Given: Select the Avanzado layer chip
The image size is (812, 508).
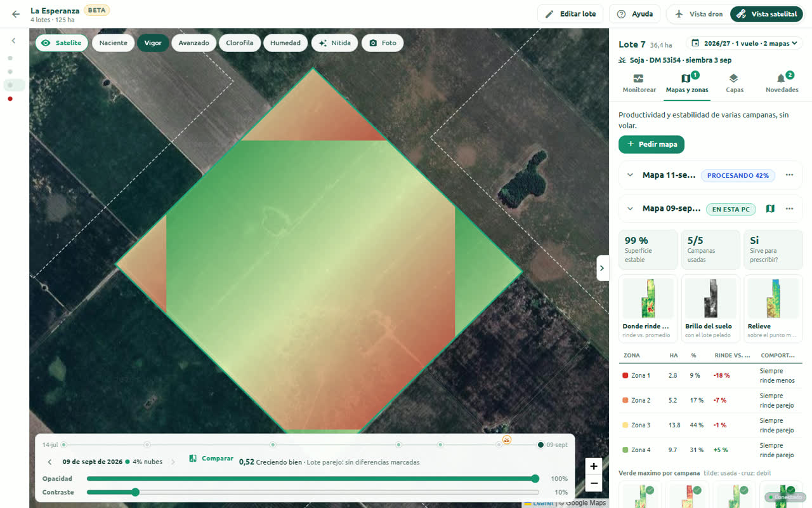Looking at the screenshot, I should (193, 43).
